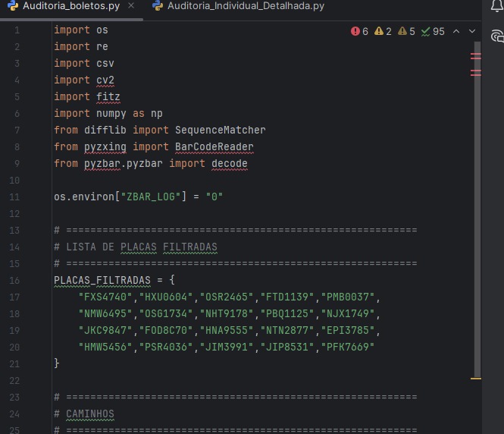The width and height of the screenshot is (504, 434).
Task: Go to previous highlighted error arrow
Action: pyautogui.click(x=456, y=31)
